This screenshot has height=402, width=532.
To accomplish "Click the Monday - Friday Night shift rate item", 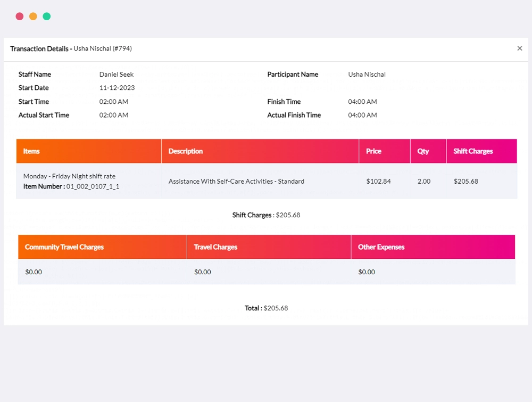I will (69, 176).
